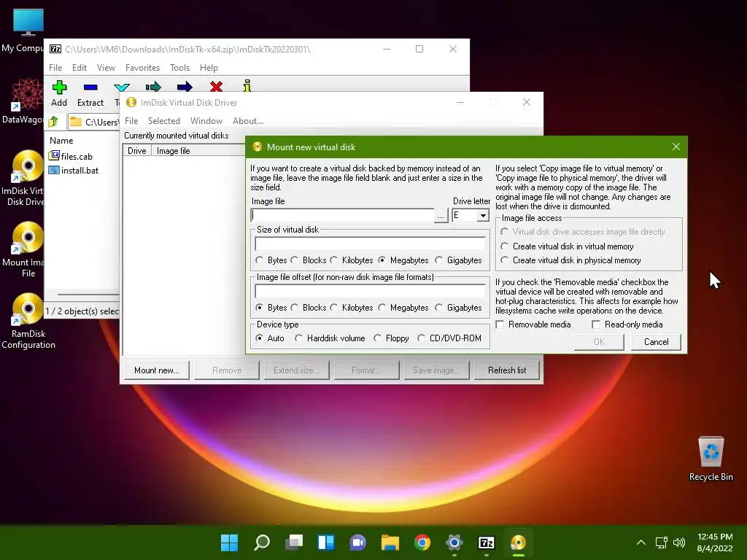Open Window menu in ImDisk window

click(206, 121)
